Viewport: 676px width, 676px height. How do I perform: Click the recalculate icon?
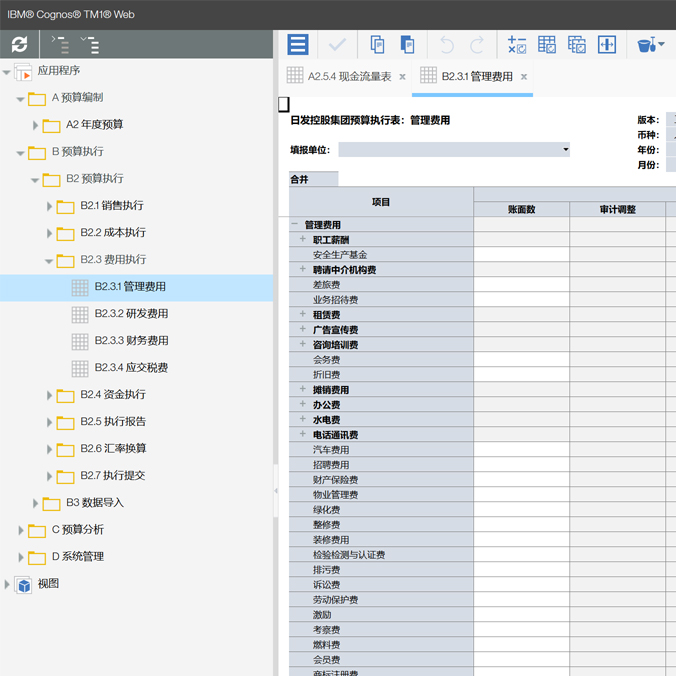point(516,44)
